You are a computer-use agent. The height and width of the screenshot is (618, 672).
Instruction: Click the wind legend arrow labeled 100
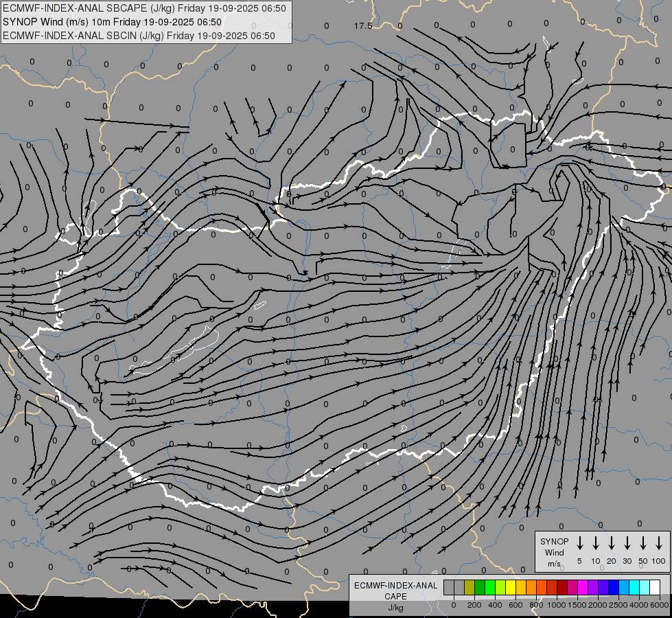[x=659, y=543]
